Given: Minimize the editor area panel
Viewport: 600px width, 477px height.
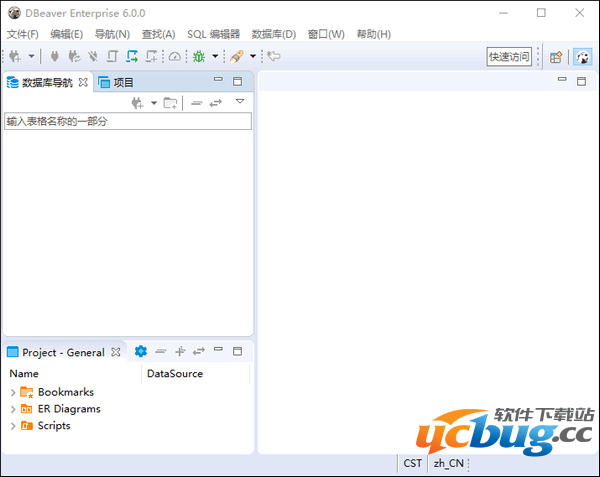Looking at the screenshot, I should (562, 79).
